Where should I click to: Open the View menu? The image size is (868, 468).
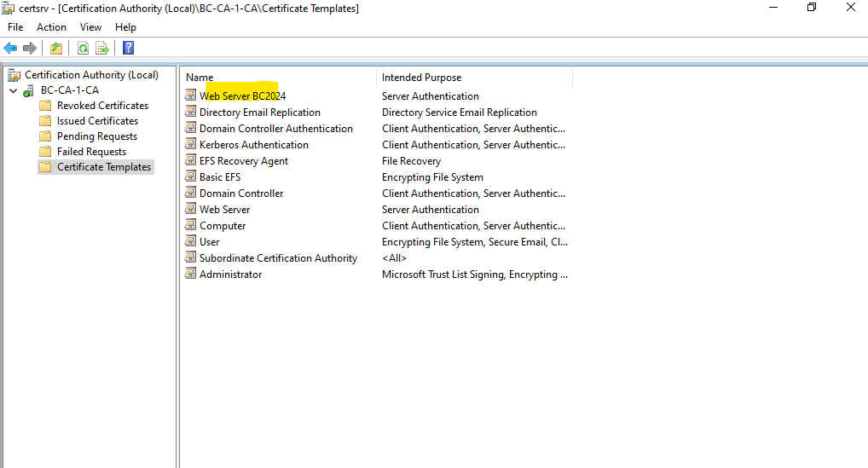click(90, 27)
